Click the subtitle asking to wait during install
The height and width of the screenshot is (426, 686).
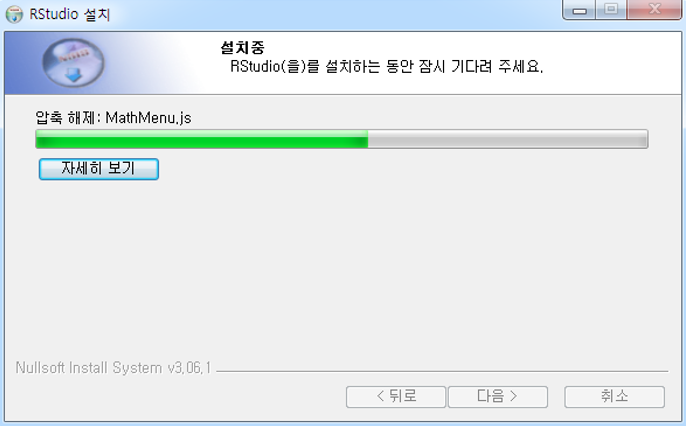coord(387,66)
